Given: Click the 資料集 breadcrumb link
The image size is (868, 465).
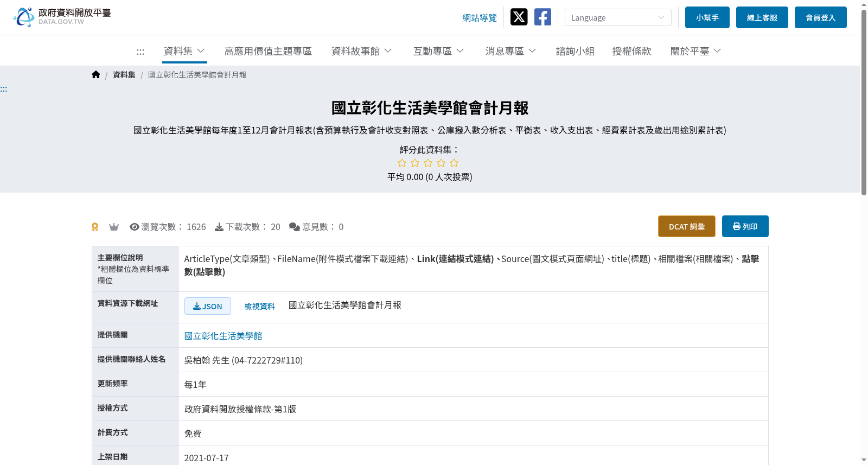Looking at the screenshot, I should (124, 75).
